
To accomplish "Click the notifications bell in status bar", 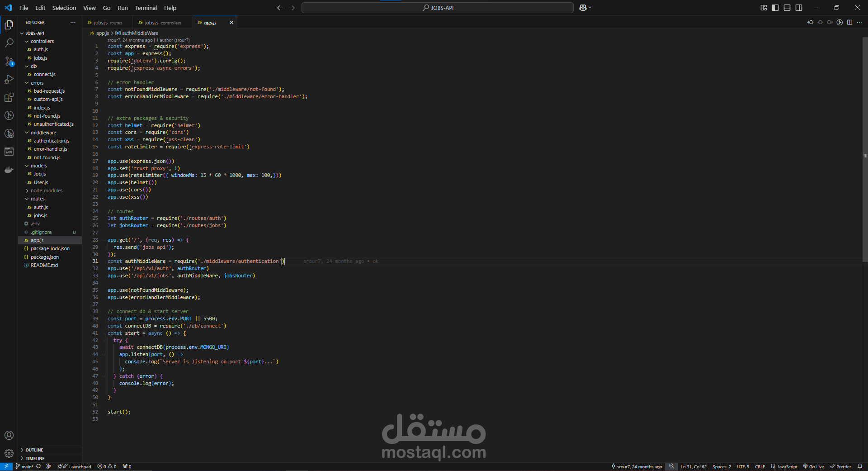I will (x=859, y=466).
